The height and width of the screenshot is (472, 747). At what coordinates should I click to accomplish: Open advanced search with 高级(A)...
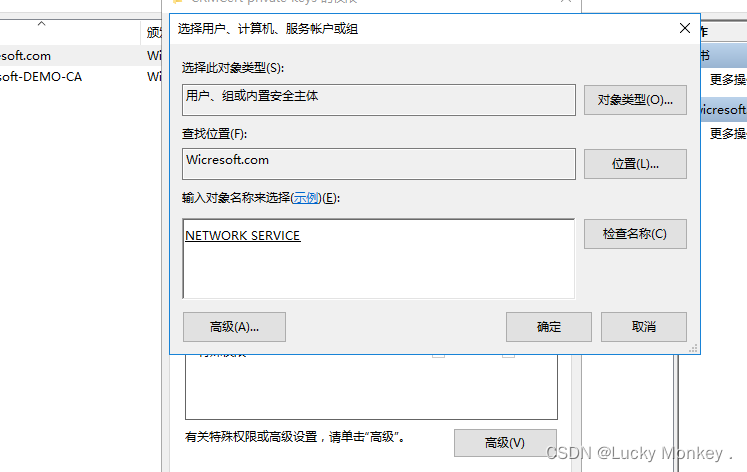(234, 327)
